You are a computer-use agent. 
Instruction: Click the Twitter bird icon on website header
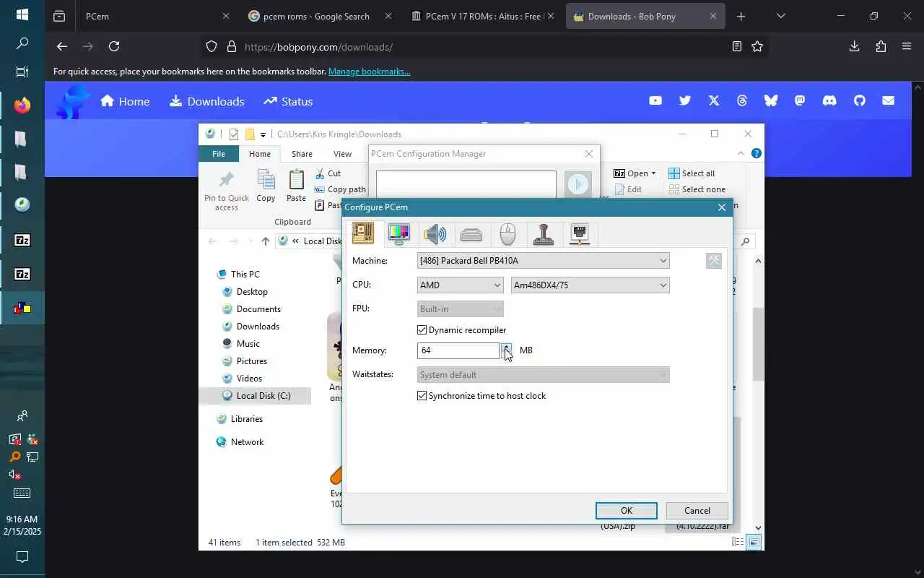point(684,101)
